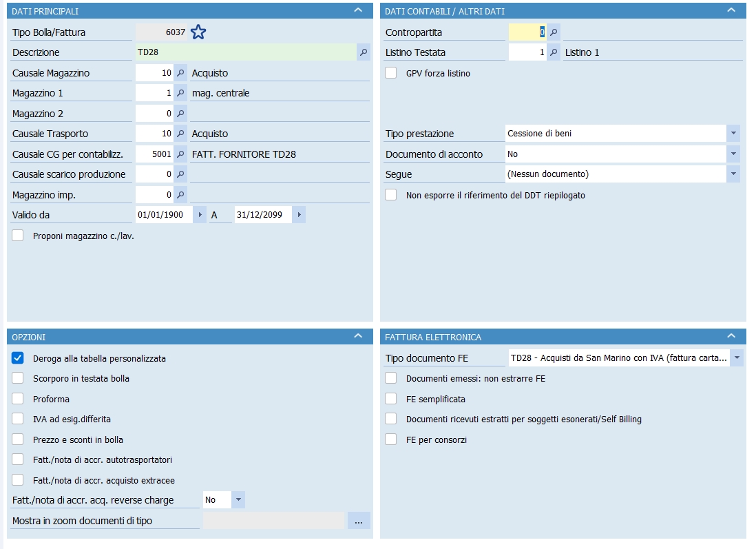Click the Causale scarico produzione input field

point(154,174)
